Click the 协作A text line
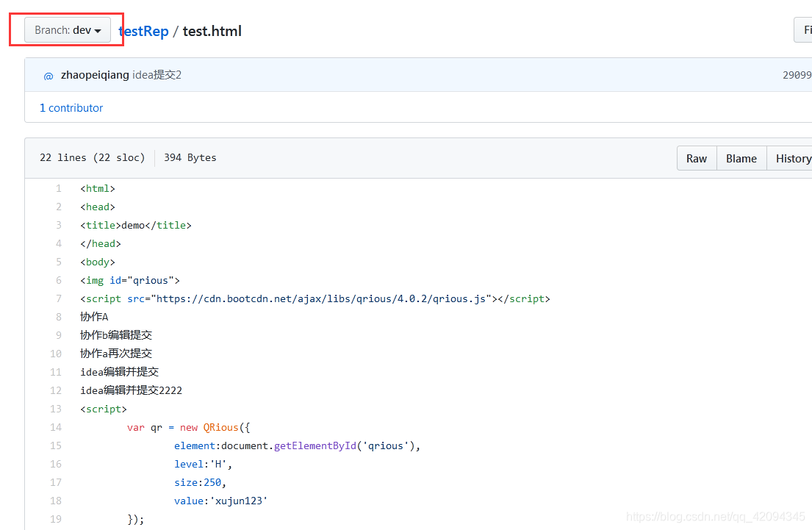The width and height of the screenshot is (812, 530). point(94,317)
